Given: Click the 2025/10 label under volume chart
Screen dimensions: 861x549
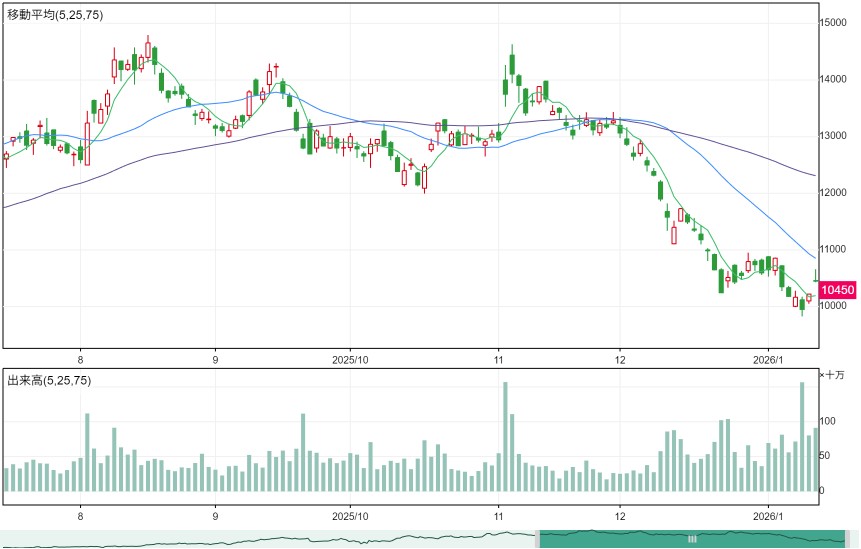Looking at the screenshot, I should point(350,517).
